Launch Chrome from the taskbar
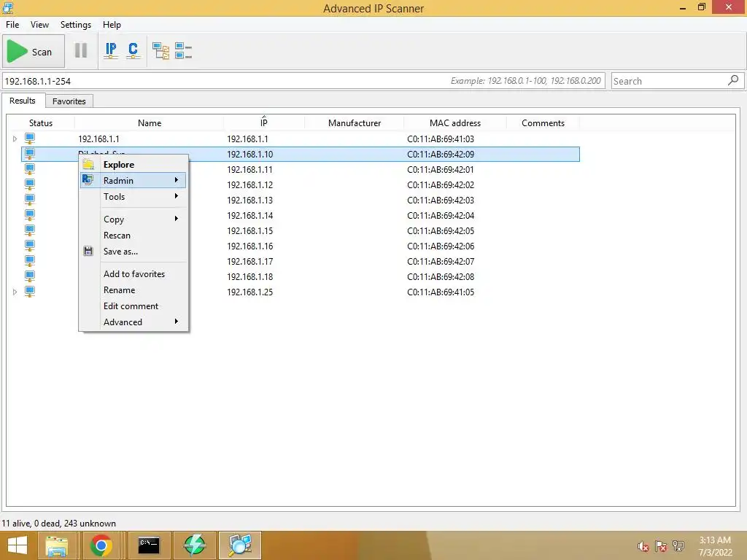The image size is (747, 560). [101, 545]
